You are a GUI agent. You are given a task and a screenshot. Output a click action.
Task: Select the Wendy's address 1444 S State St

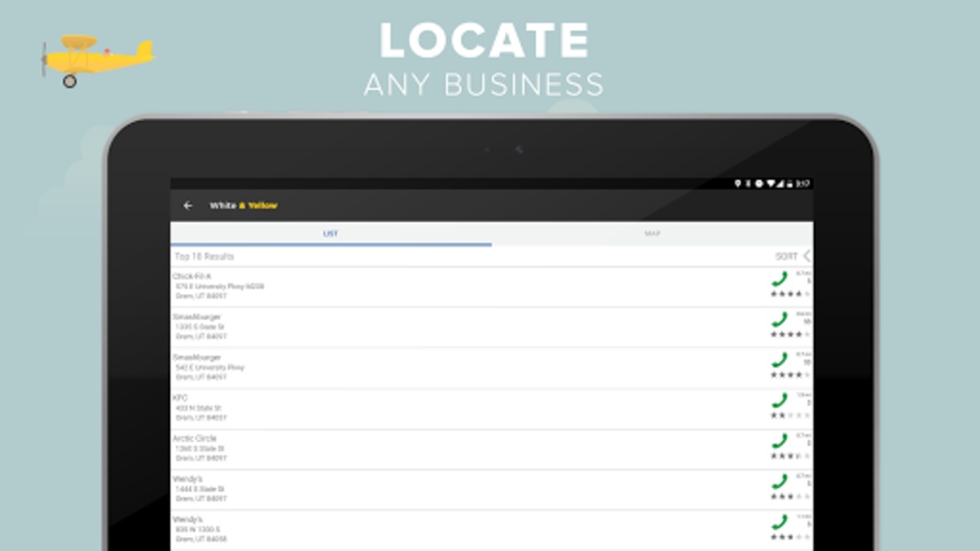tap(200, 489)
